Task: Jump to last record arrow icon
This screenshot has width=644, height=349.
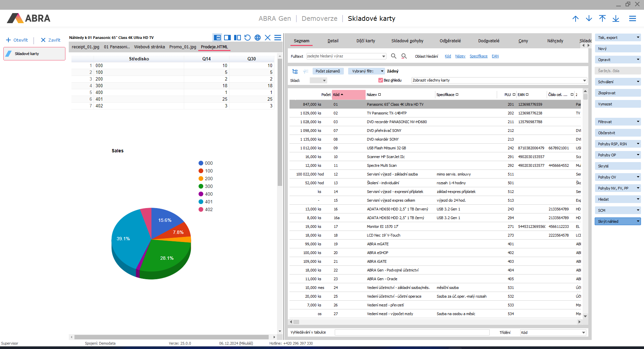Action: click(x=616, y=18)
